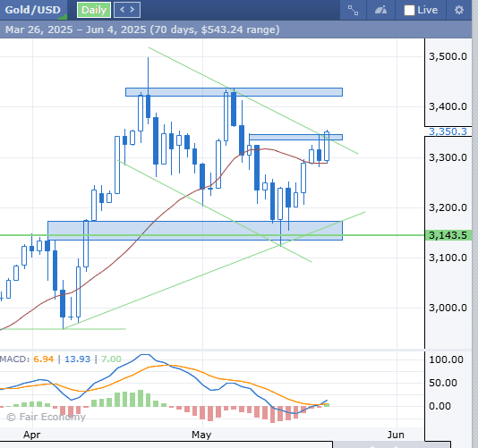
Task: Select the top blue resistance rectangle
Action: (234, 92)
